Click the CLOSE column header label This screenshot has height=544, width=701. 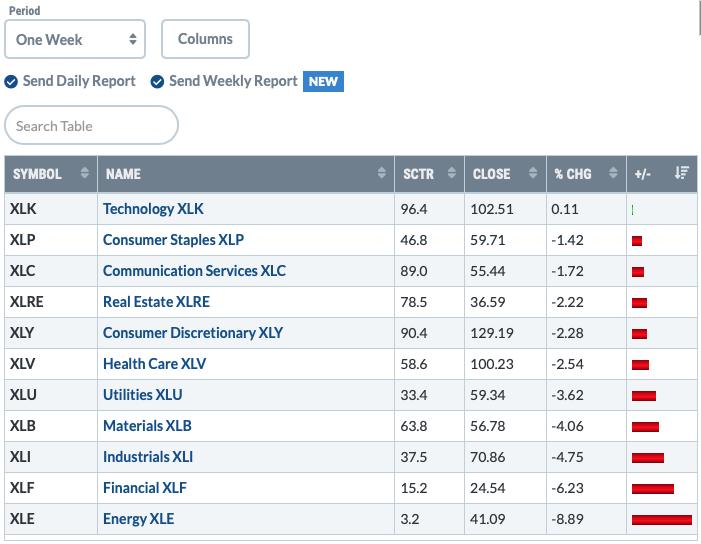(x=491, y=174)
